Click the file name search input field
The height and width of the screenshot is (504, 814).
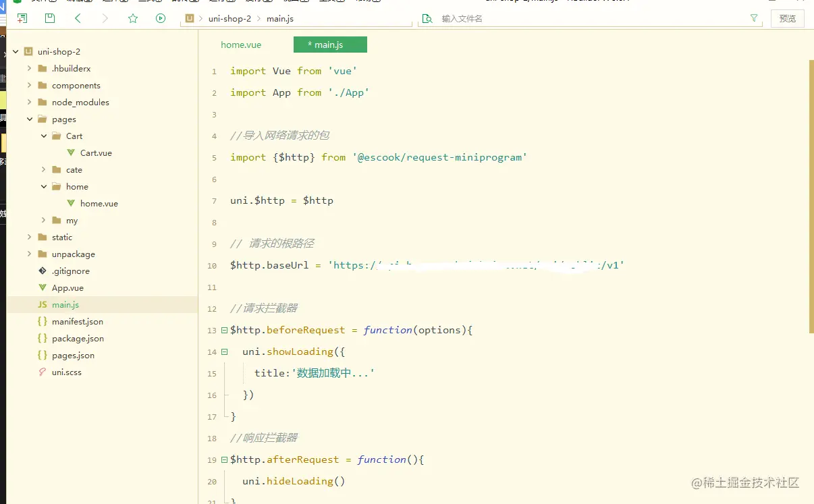[x=592, y=18]
